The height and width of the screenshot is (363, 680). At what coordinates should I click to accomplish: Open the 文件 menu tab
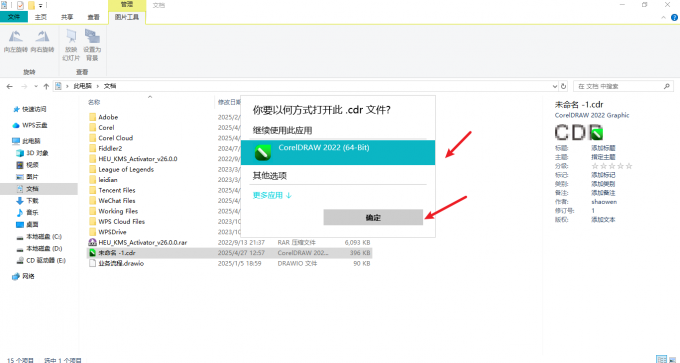(x=14, y=17)
